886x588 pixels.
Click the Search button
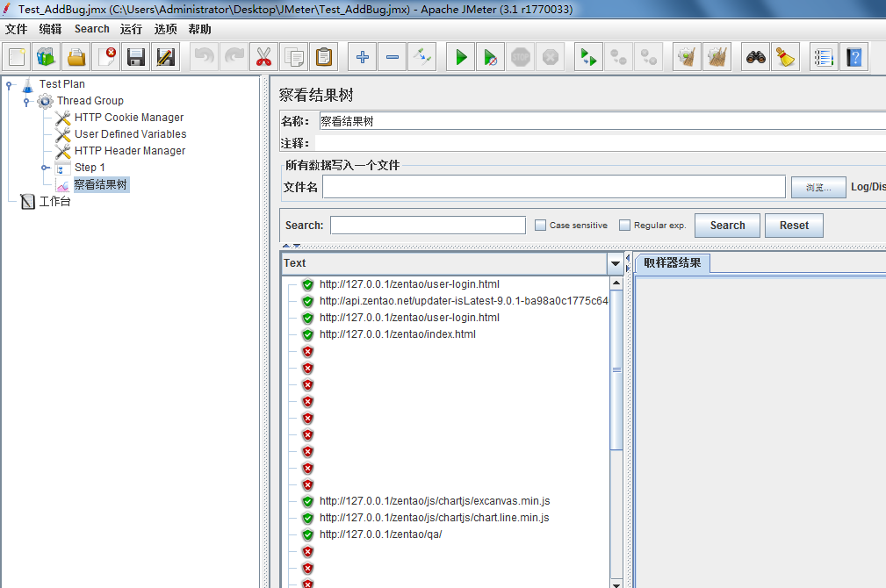(727, 226)
